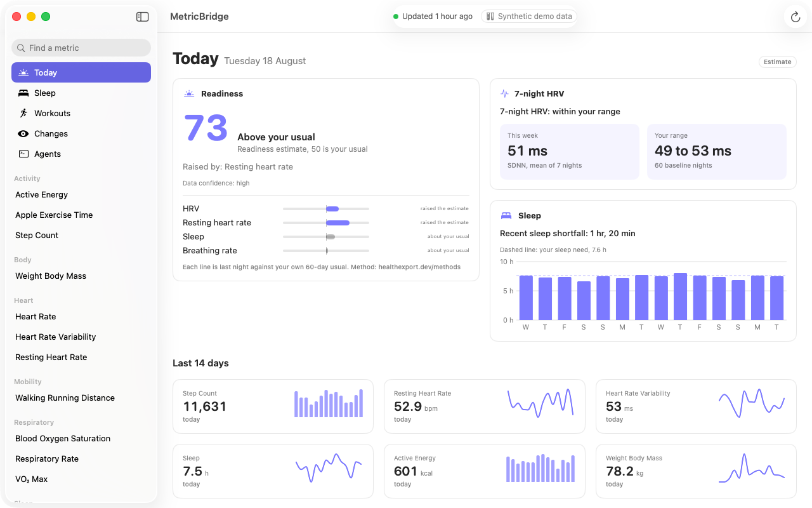Click the Estimate badge

777,62
